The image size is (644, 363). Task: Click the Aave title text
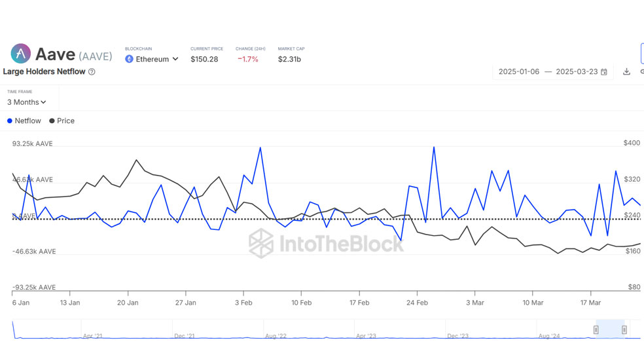click(x=55, y=54)
